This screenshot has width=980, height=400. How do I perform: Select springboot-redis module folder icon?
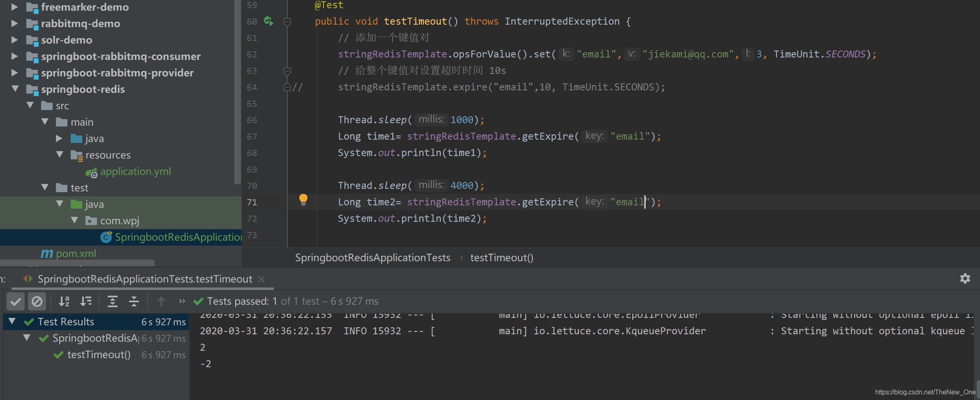click(32, 90)
